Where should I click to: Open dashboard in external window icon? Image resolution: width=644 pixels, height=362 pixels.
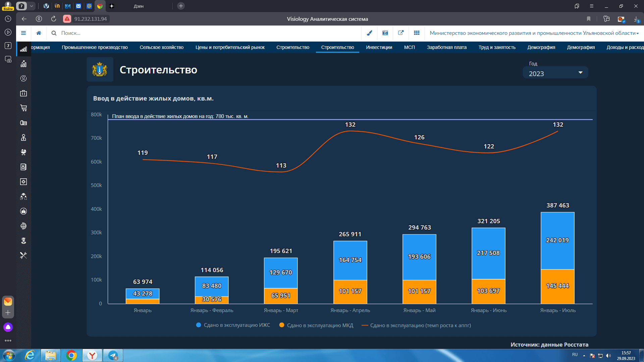point(401,33)
